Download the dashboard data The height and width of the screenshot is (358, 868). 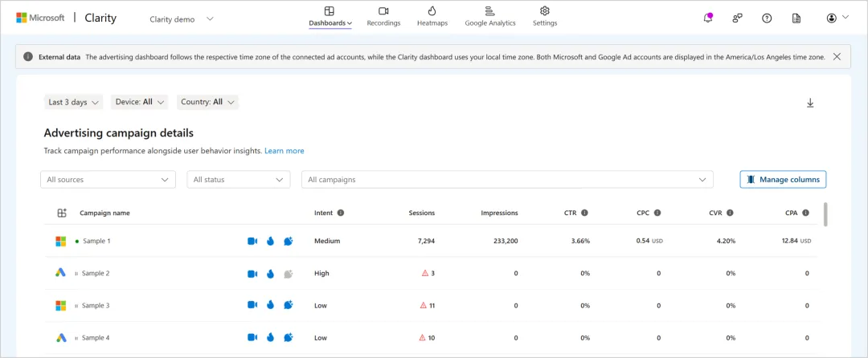(810, 103)
